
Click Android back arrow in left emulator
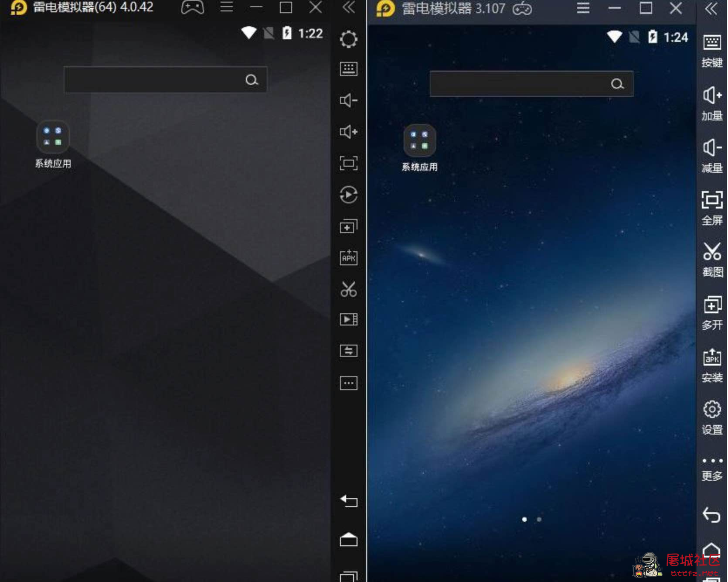pos(348,501)
